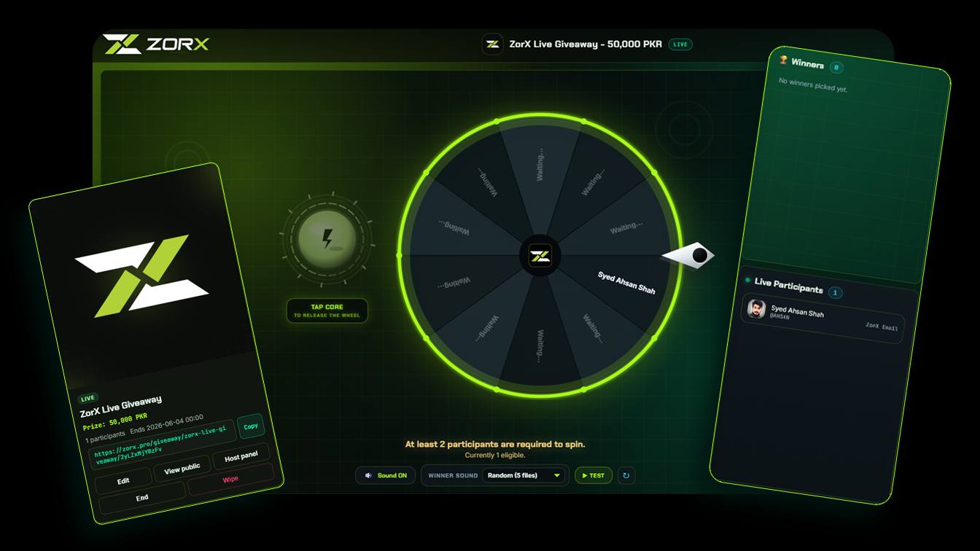Click the 'ZorX Live Giveaway' title on the card

point(121,407)
